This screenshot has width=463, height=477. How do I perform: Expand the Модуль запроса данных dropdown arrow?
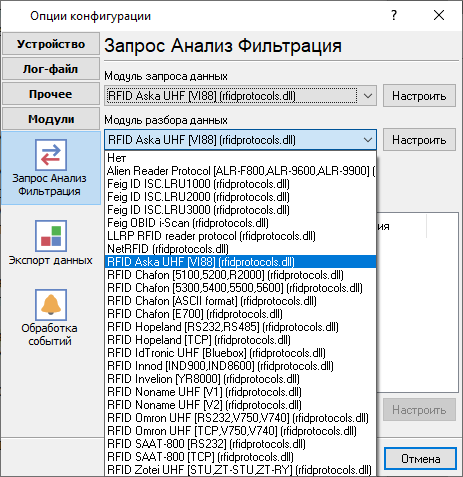[368, 96]
